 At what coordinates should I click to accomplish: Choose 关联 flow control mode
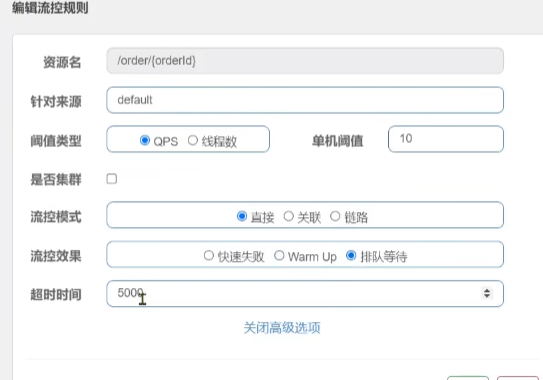click(288, 216)
